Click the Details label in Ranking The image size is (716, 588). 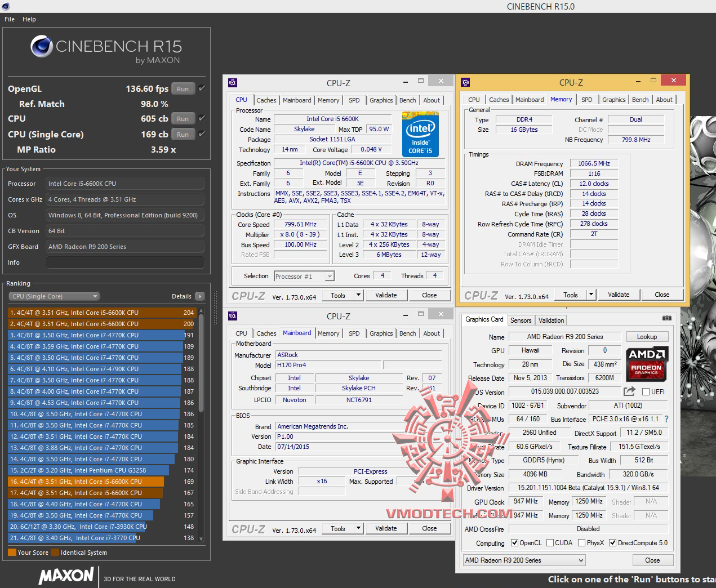pos(181,296)
